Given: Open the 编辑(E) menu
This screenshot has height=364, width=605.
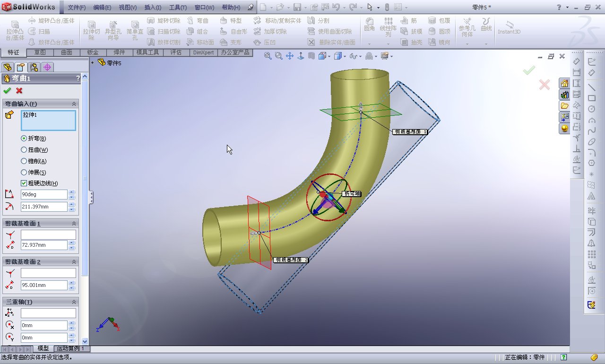Looking at the screenshot, I should pos(102,8).
